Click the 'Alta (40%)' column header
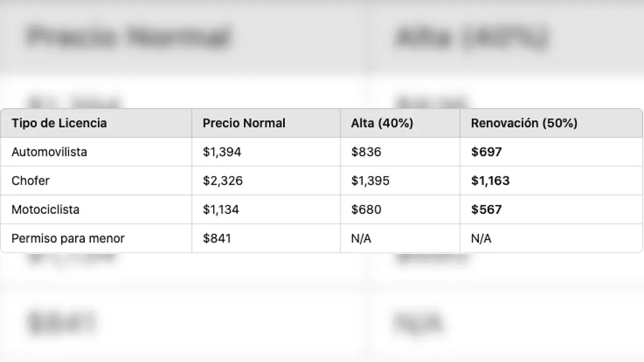Viewport: 644px width, 362px height. pos(382,123)
